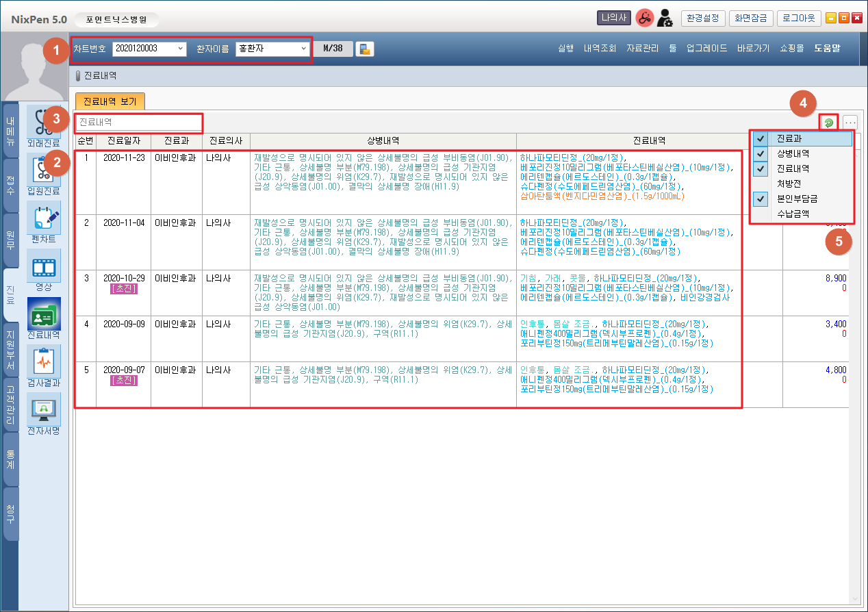Click the 로그아웃 button
The height and width of the screenshot is (612, 868).
pyautogui.click(x=800, y=18)
